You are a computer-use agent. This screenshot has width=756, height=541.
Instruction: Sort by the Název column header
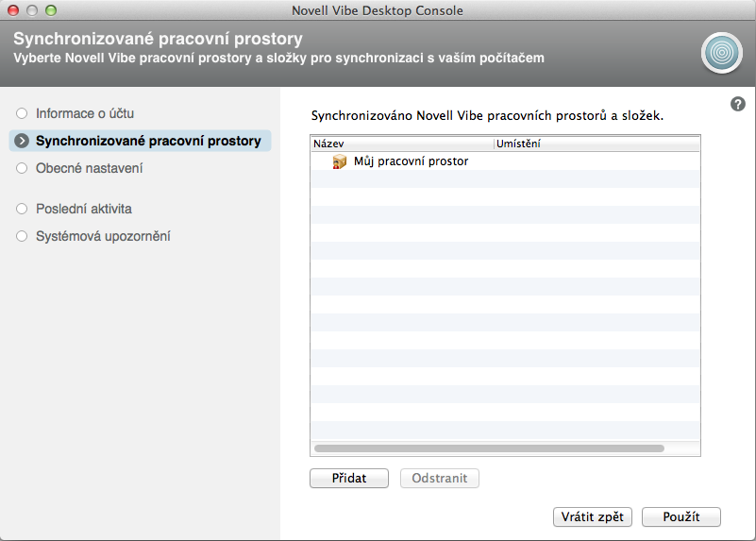pyautogui.click(x=401, y=144)
